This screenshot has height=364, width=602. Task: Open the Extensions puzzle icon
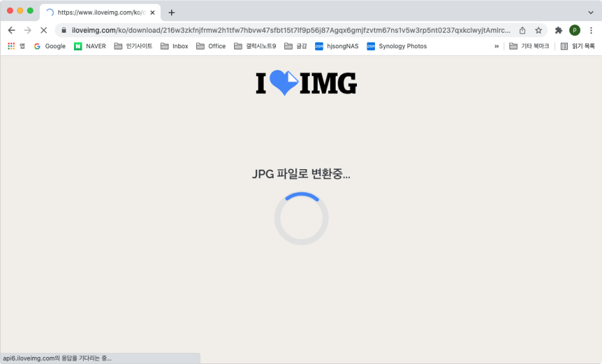pos(559,30)
